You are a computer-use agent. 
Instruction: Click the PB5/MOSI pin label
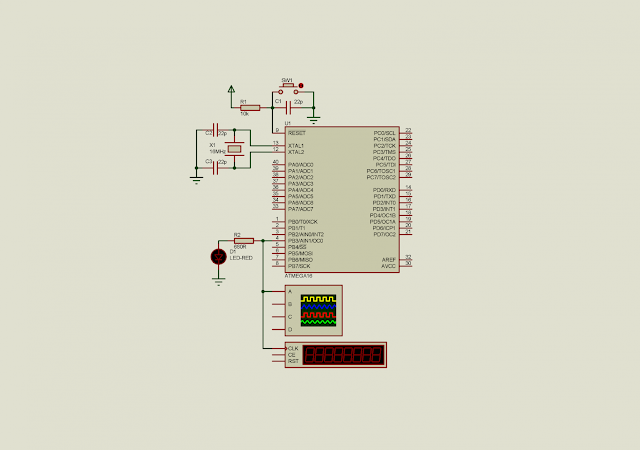click(300, 254)
